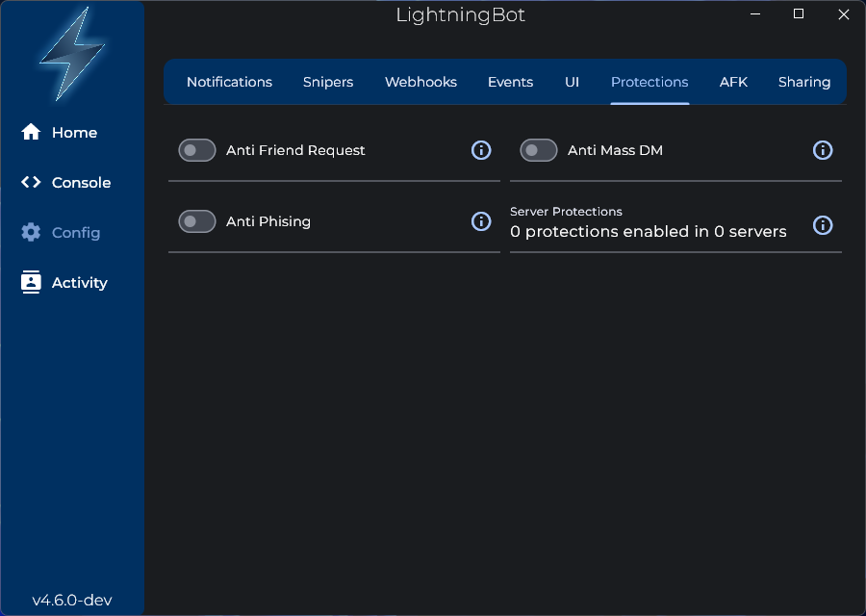
Task: Enable the Anti Friend Request protection
Action: pyautogui.click(x=196, y=150)
